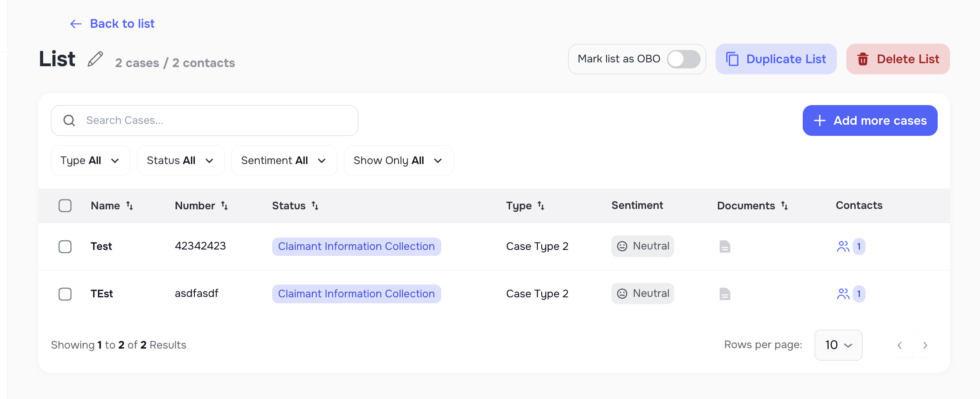The height and width of the screenshot is (399, 980).
Task: Click the contacts icon on the Test row
Action: (x=844, y=246)
